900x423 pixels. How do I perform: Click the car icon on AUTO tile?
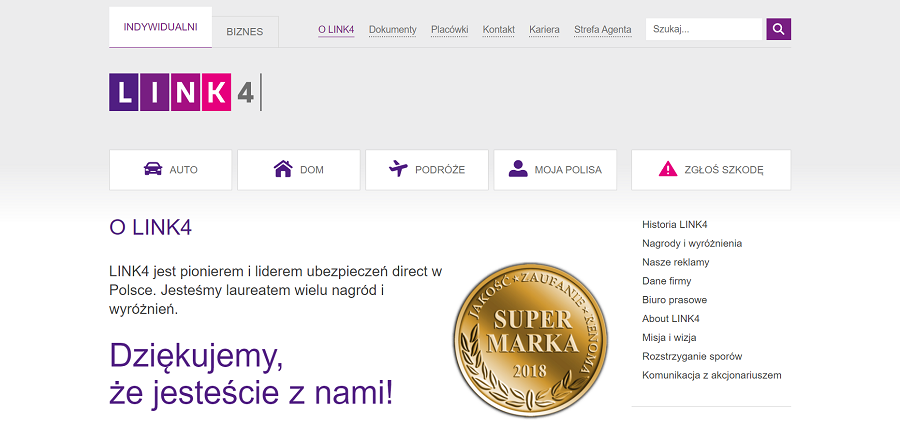(153, 169)
